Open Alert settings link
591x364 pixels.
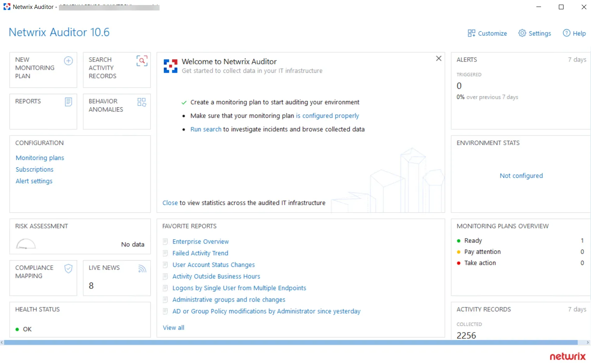tap(34, 181)
